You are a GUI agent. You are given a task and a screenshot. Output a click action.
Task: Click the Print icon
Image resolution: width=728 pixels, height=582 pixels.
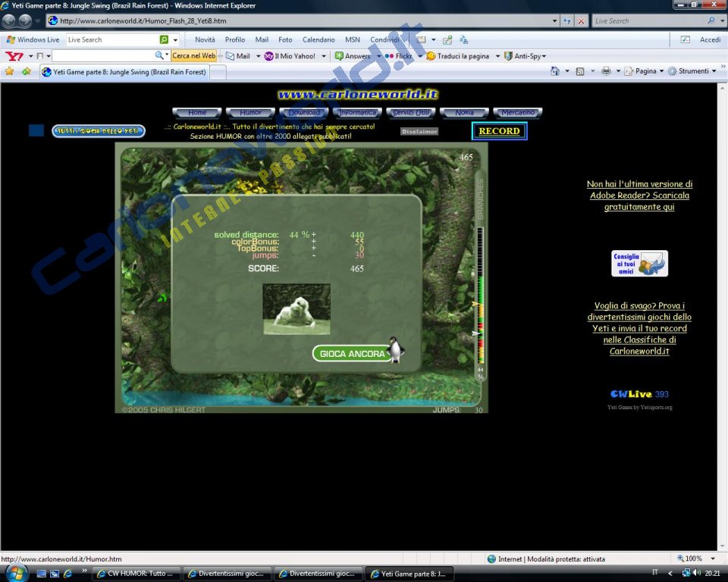tap(606, 71)
